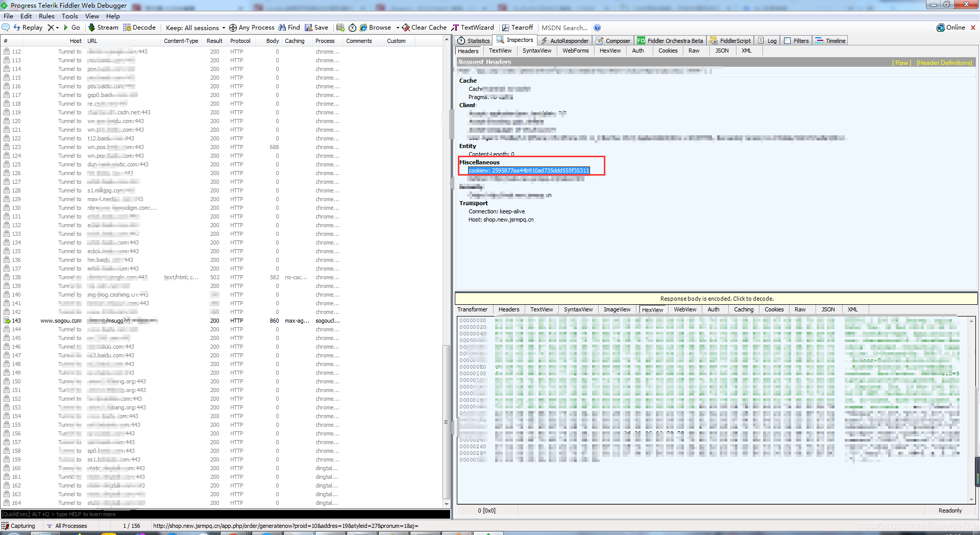980x535 pixels.
Task: Open the Edit menu
Action: pos(26,16)
